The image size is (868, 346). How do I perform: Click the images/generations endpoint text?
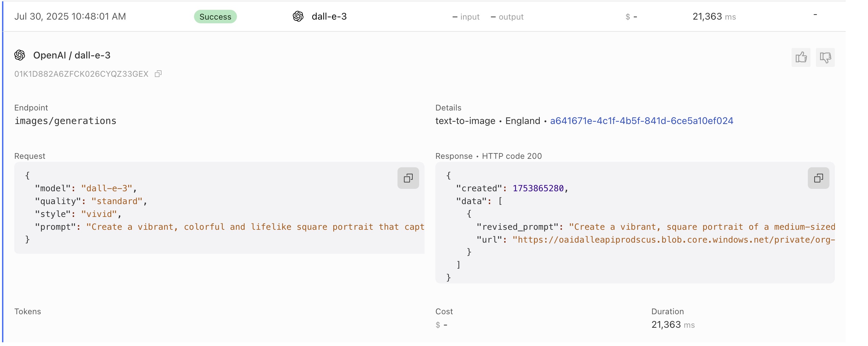point(65,121)
